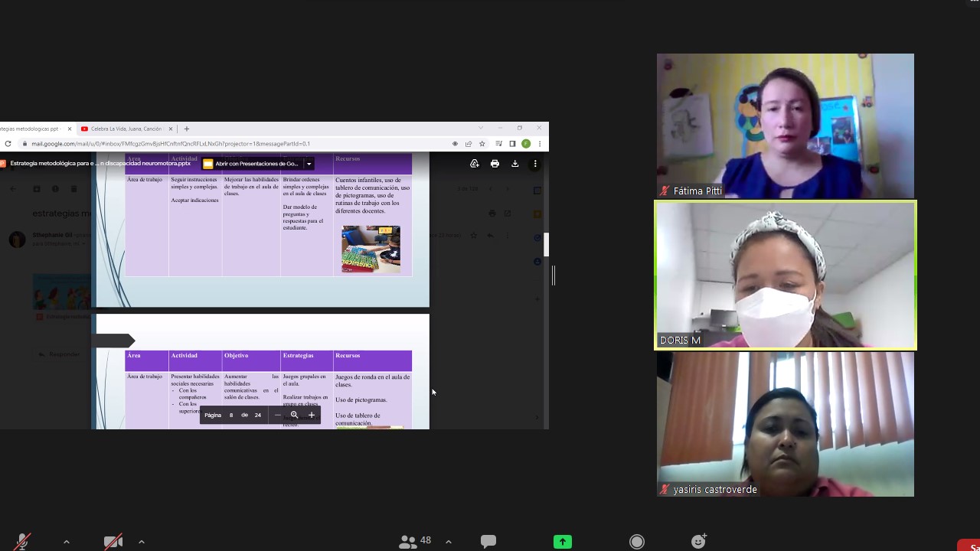Toggle the Chrome side panel

click(x=512, y=144)
